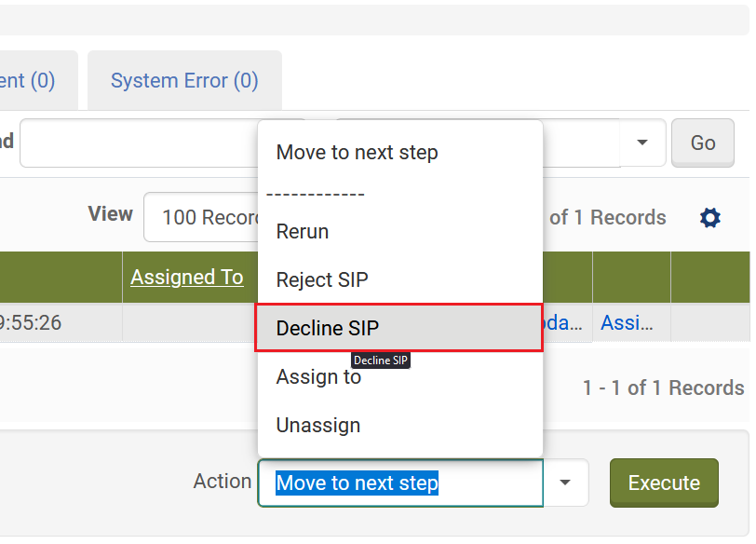Expand the dropdown arrow beside the Go button
The width and height of the screenshot is (756, 544).
(x=642, y=143)
